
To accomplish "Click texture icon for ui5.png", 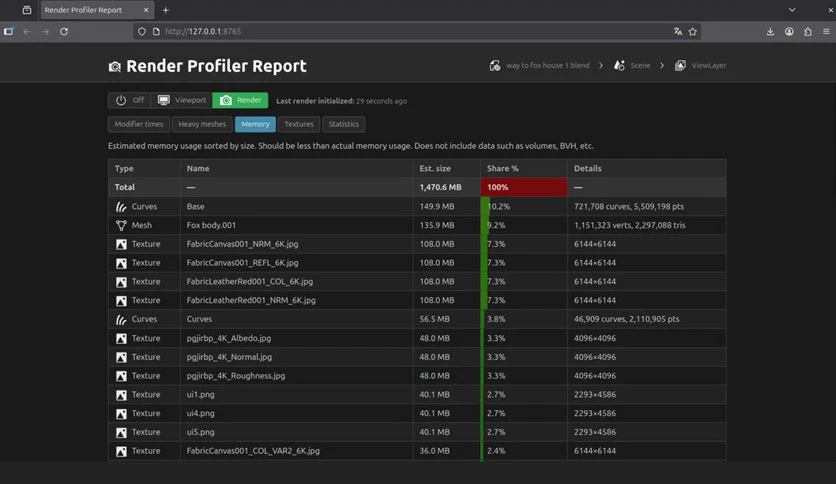I will click(122, 432).
